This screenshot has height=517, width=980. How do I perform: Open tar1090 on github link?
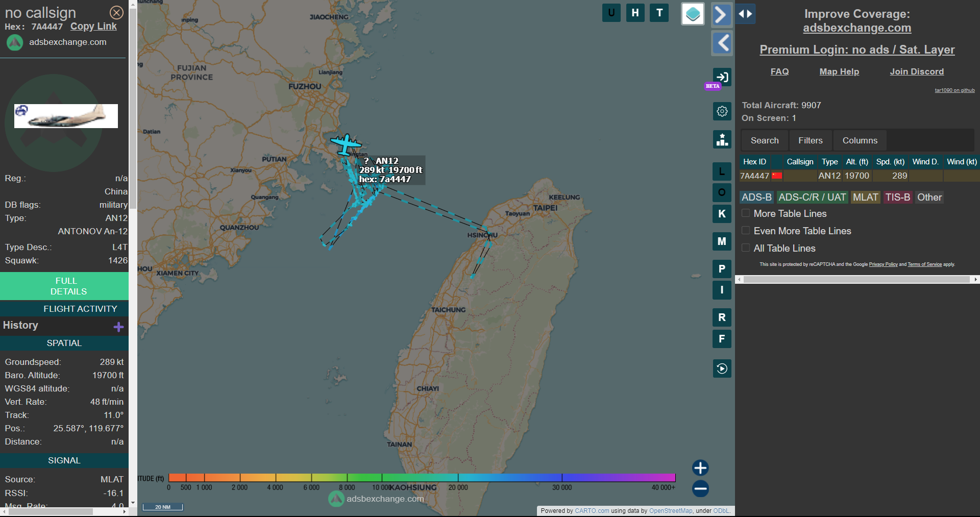(x=954, y=90)
